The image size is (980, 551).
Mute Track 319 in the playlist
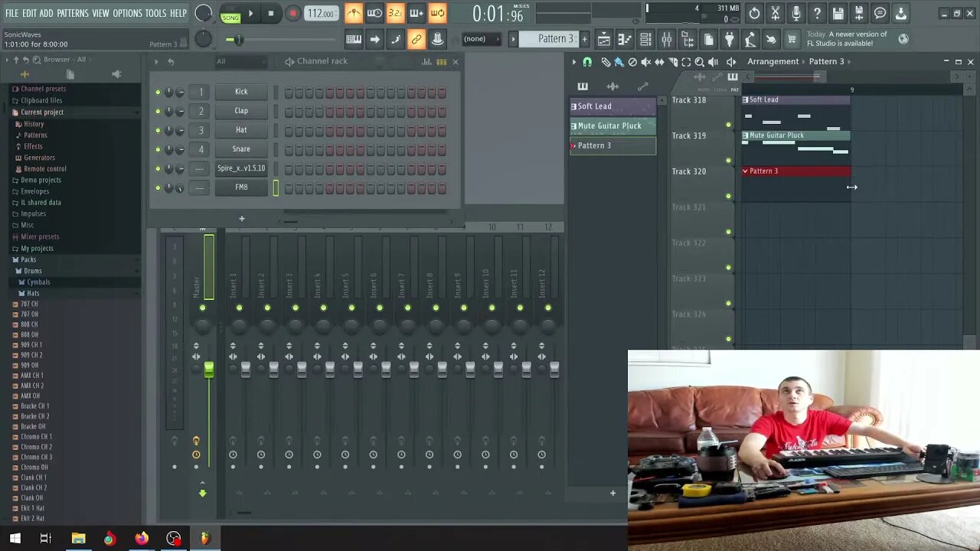click(x=728, y=161)
